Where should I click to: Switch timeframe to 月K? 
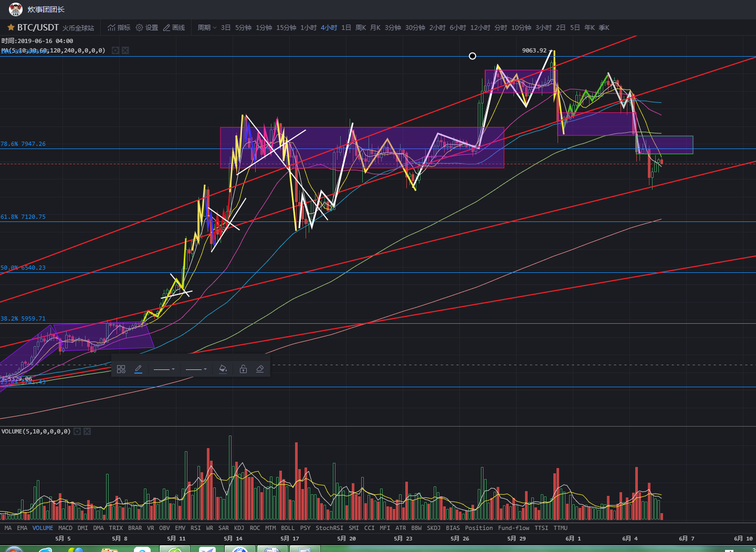coord(375,27)
